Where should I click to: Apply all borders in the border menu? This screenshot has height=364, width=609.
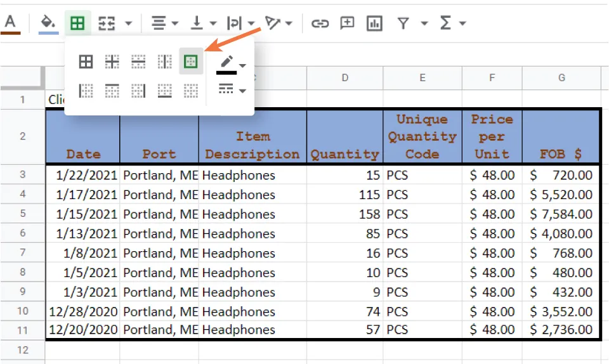86,62
